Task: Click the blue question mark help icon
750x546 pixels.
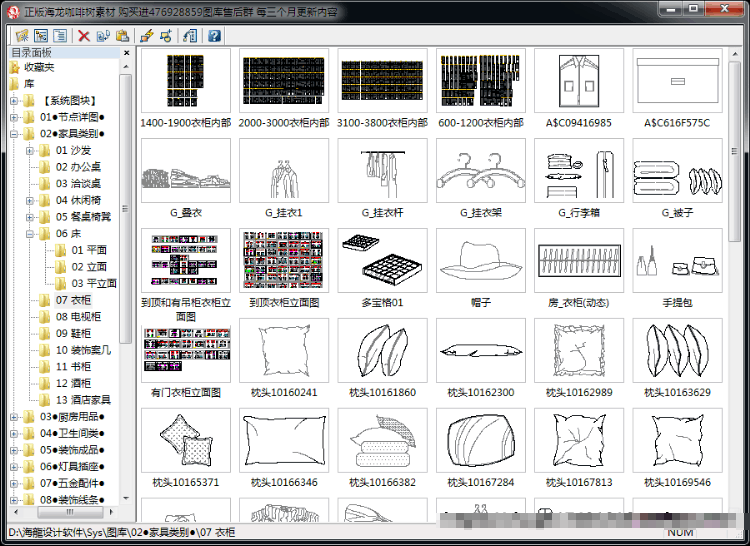Action: pyautogui.click(x=214, y=35)
